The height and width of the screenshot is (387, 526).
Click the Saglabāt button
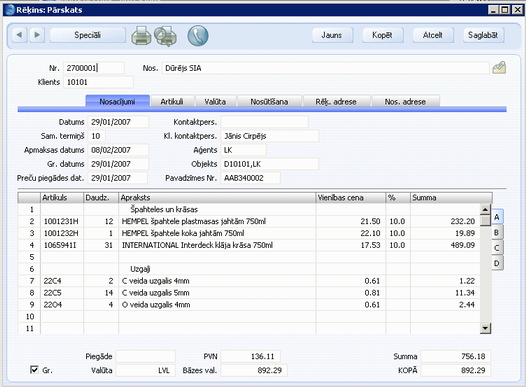pyautogui.click(x=483, y=35)
